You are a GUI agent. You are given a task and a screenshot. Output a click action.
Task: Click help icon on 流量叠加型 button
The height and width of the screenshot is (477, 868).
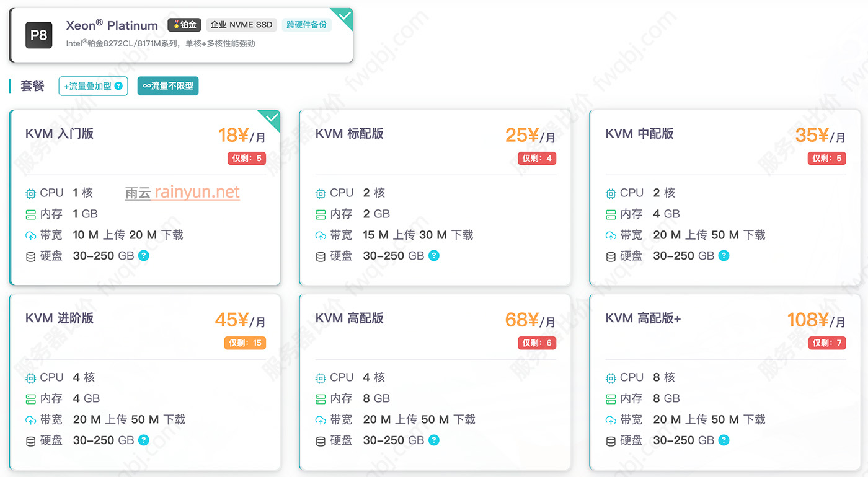click(x=118, y=86)
